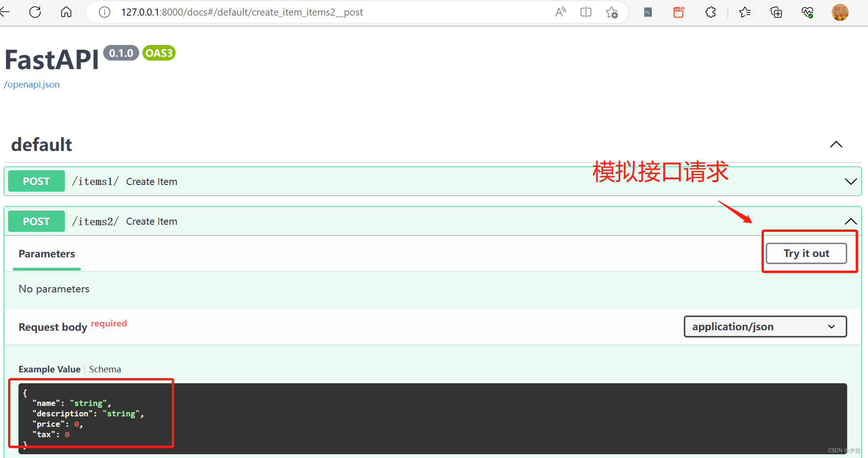The height and width of the screenshot is (458, 868).
Task: Open the application/json media type dropdown
Action: coord(765,326)
